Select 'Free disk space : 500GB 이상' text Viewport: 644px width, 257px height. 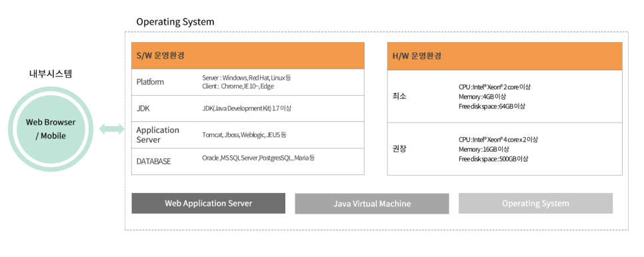coord(493,159)
